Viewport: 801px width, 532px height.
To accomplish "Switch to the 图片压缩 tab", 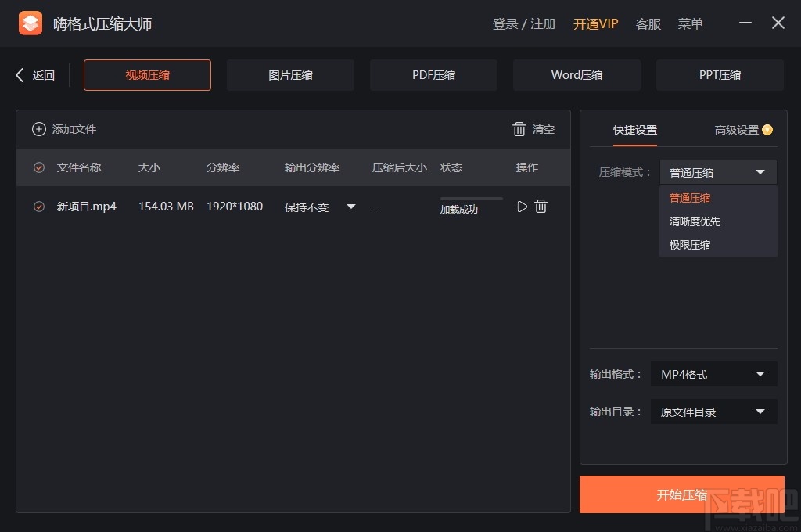I will [x=290, y=74].
